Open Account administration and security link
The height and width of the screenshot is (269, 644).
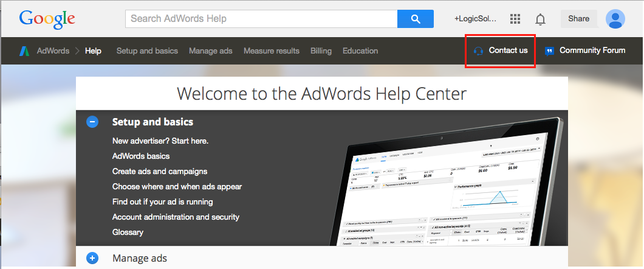tap(176, 217)
